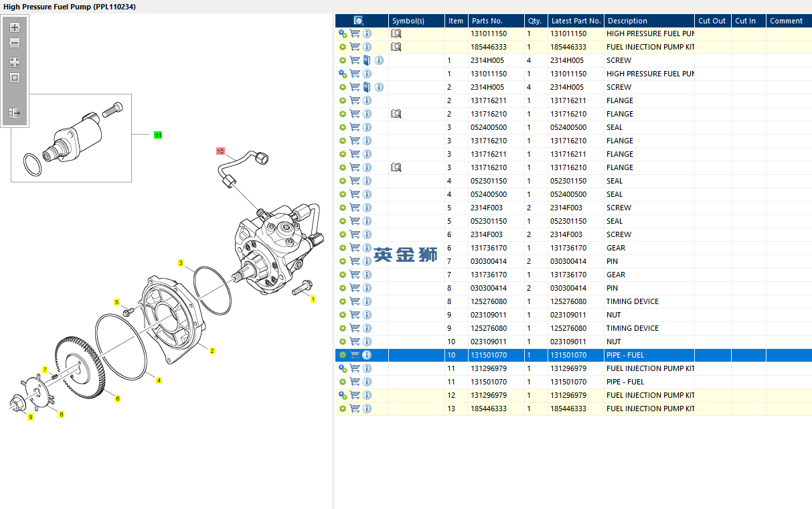This screenshot has height=509, width=812.
Task: Open the blue book icon for item 1 SCREW
Action: coord(367,60)
